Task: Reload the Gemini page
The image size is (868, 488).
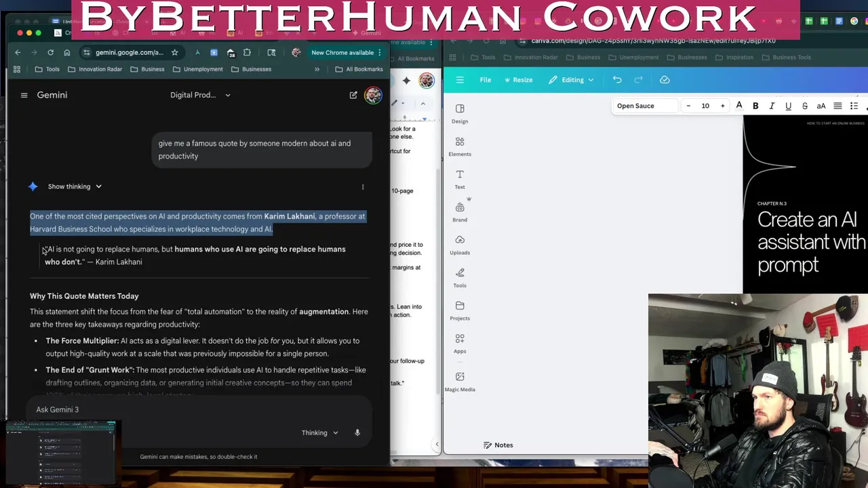Action: (50, 52)
